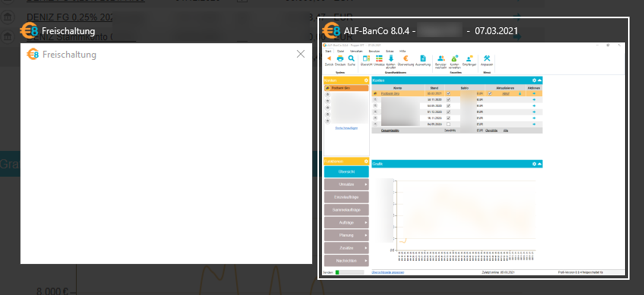Open Überweisung via the euro icon
This screenshot has height=295, width=644.
[x=406, y=58]
